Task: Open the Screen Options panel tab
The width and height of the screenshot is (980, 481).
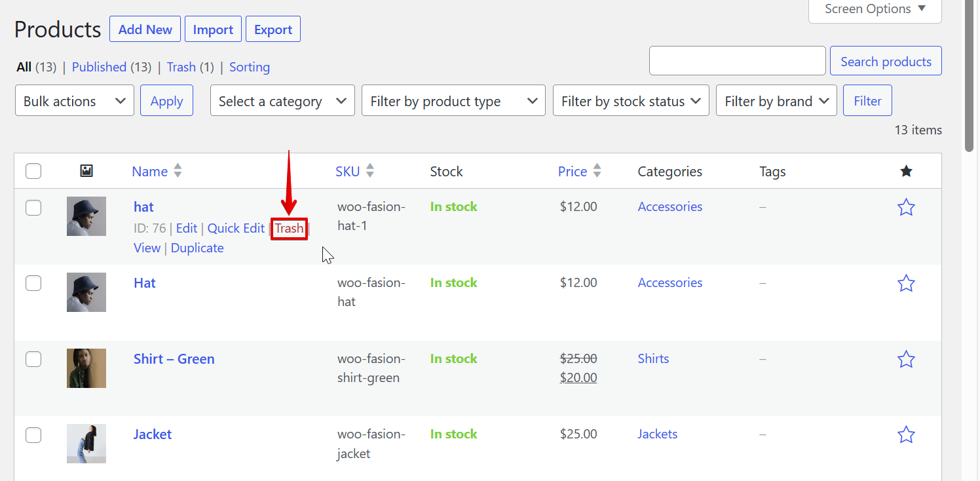Action: pos(875,9)
